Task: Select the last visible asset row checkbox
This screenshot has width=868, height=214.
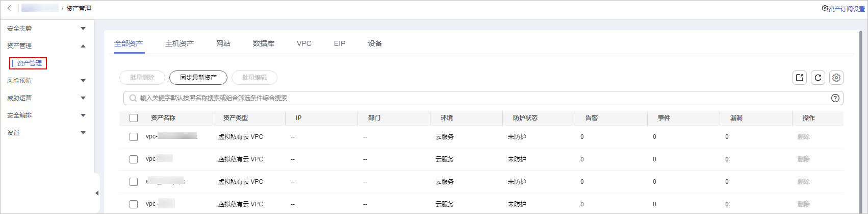Action: [134, 204]
